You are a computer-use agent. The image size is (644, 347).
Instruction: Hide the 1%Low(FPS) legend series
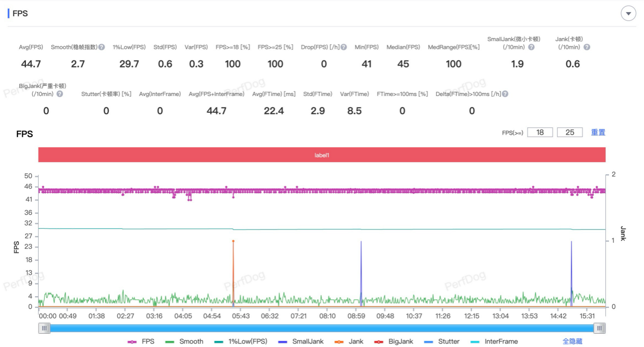(x=241, y=341)
